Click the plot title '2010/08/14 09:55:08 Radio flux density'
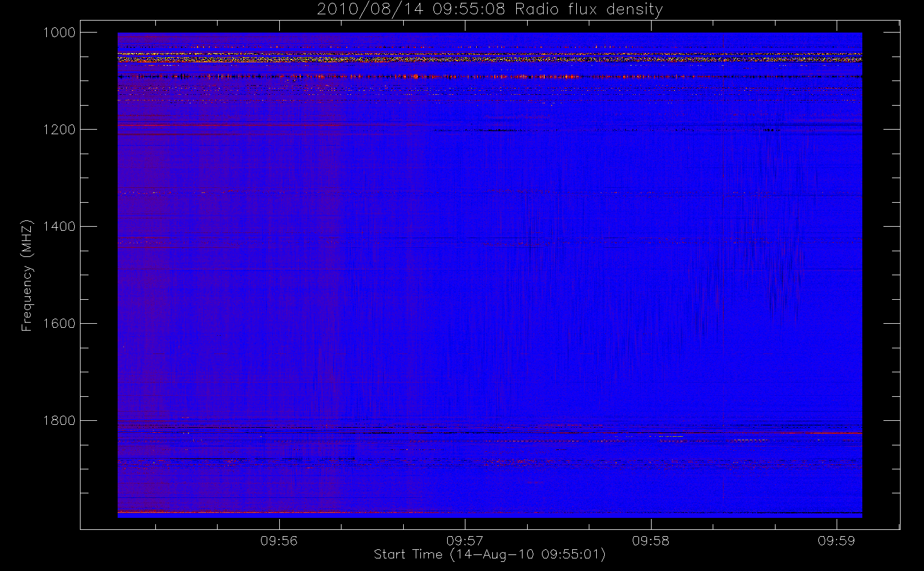Screen dimensions: 924x571 tap(489, 10)
